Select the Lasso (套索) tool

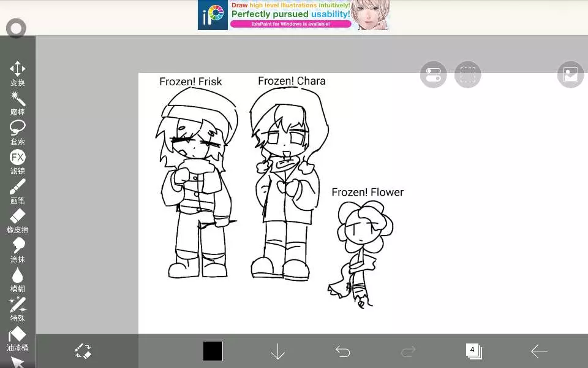tap(18, 132)
